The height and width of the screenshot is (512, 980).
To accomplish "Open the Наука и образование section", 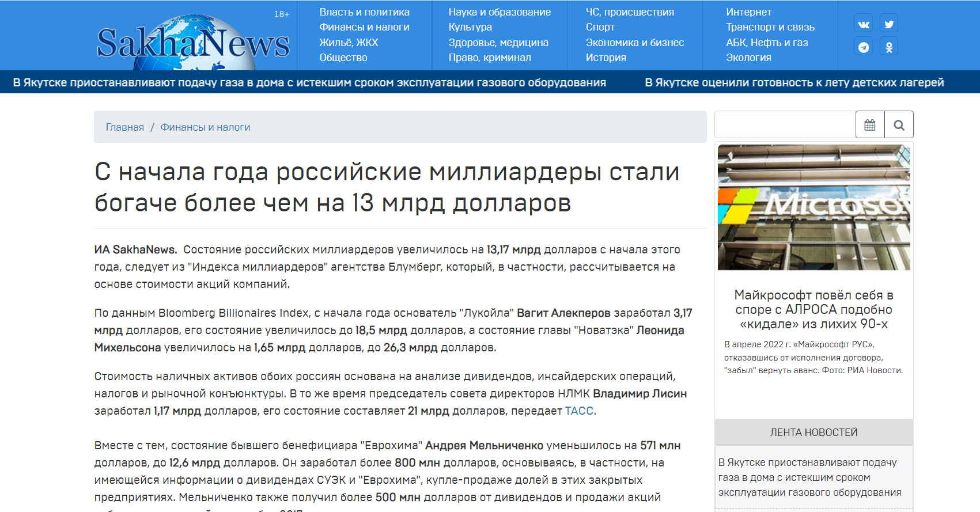I will tap(500, 12).
